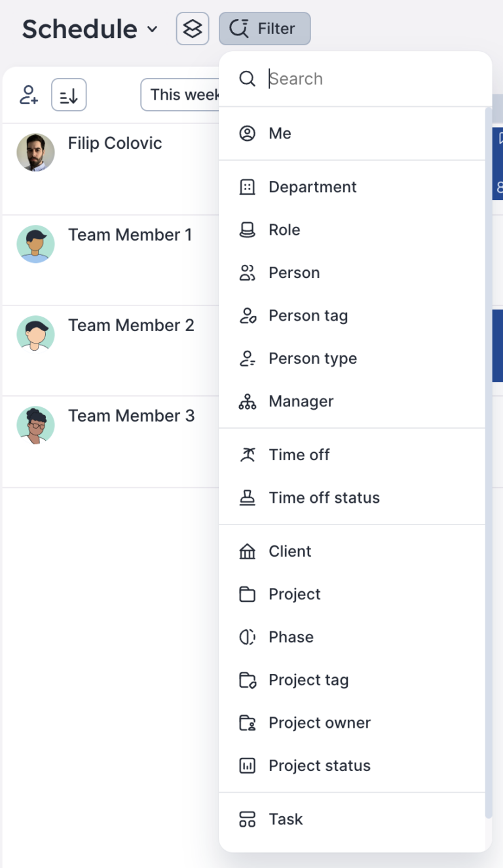Click the add person icon

(x=28, y=94)
